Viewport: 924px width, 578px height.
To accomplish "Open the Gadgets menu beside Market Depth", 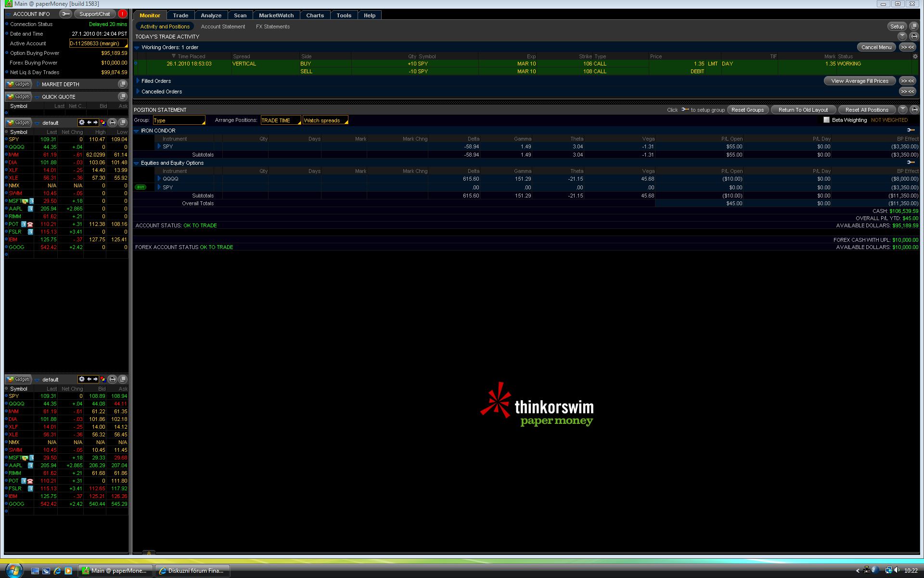I will [x=18, y=84].
